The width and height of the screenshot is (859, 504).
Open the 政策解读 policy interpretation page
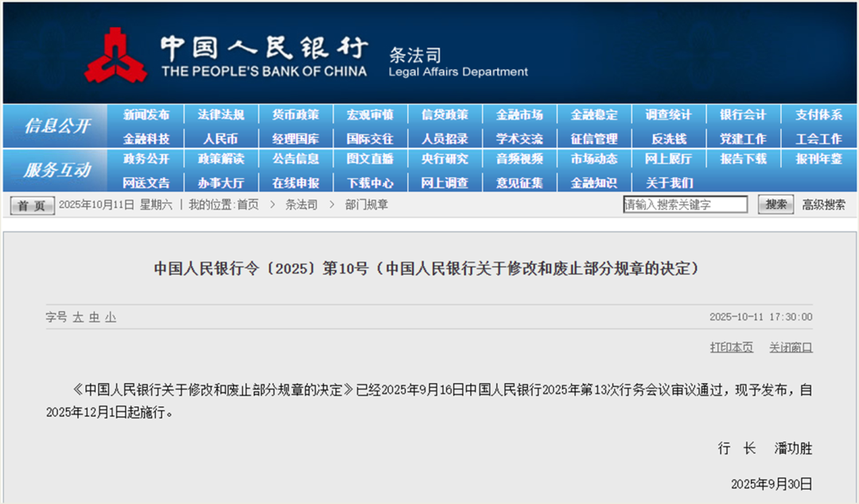click(220, 159)
